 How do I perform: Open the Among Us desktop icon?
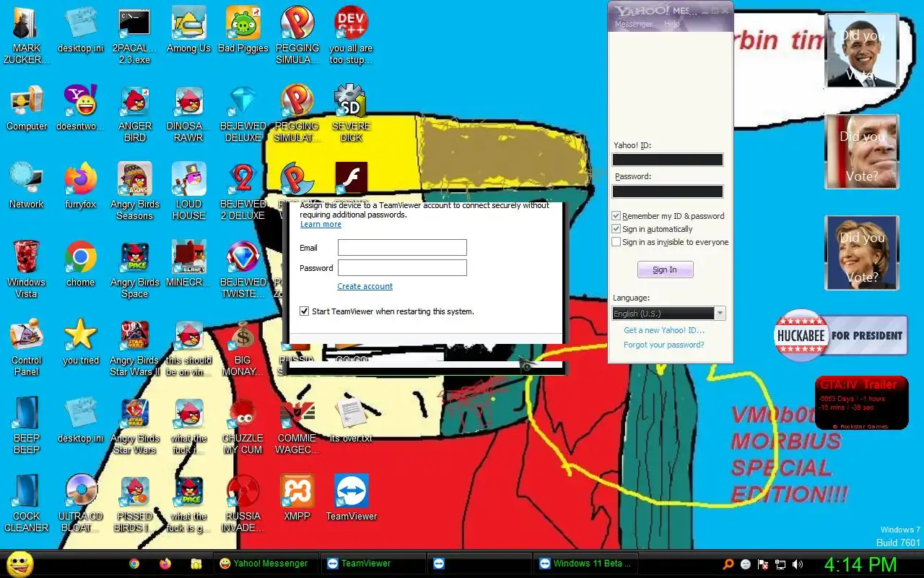pyautogui.click(x=188, y=30)
